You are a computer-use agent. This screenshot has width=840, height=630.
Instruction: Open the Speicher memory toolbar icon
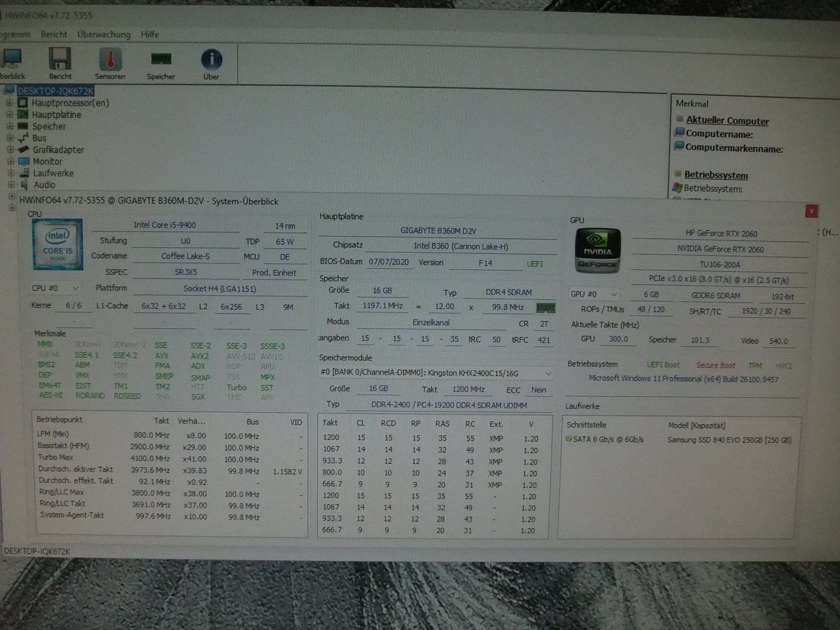pyautogui.click(x=161, y=64)
